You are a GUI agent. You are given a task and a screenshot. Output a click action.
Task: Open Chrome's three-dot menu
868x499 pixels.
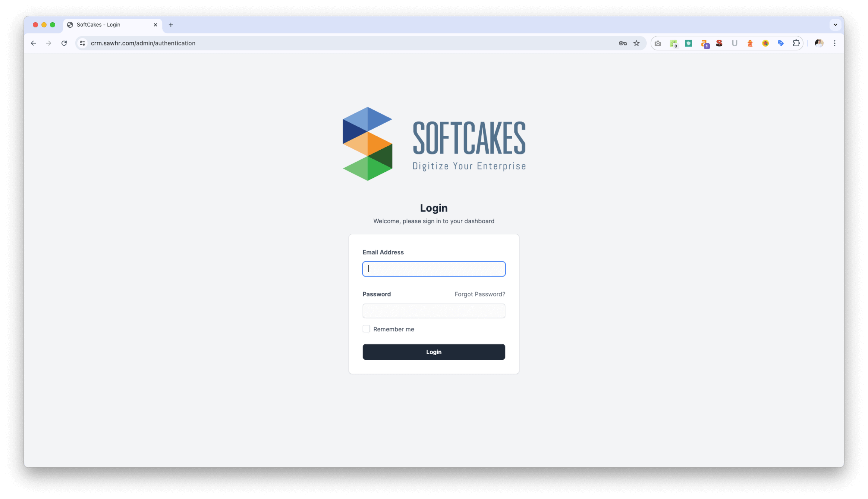835,43
